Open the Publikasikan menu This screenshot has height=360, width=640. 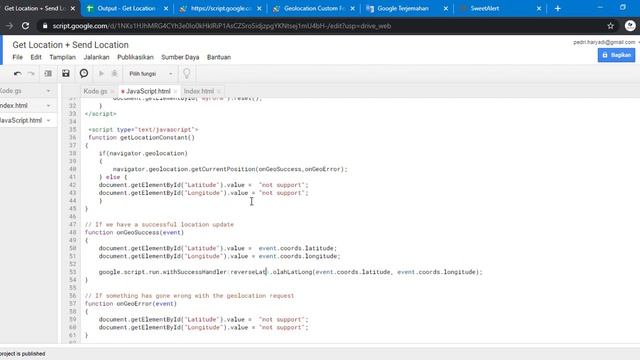pyautogui.click(x=136, y=57)
